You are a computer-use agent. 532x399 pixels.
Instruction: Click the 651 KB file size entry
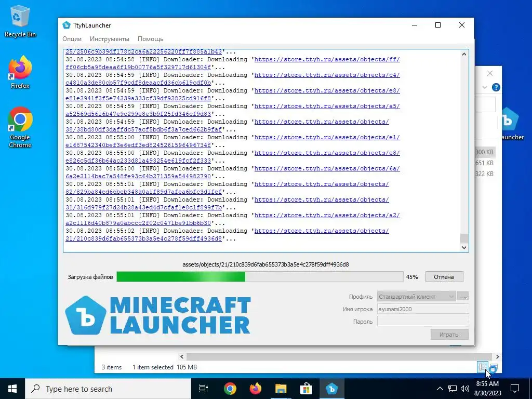(485, 163)
